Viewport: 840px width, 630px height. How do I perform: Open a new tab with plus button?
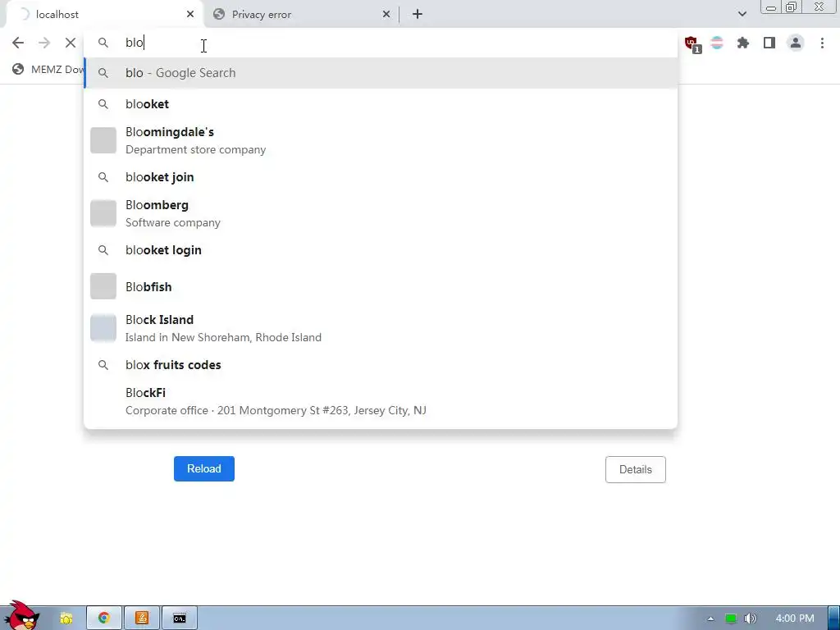point(418,15)
